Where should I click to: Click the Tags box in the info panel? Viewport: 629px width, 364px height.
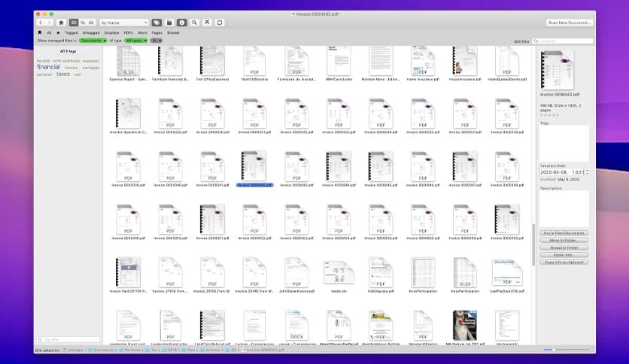564,144
